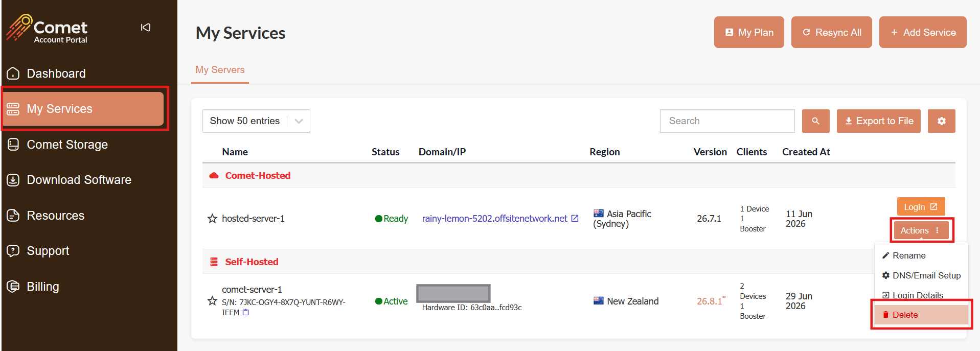Star hosted-server-1 as favorite
Image resolution: width=980 pixels, height=351 pixels.
tap(212, 219)
